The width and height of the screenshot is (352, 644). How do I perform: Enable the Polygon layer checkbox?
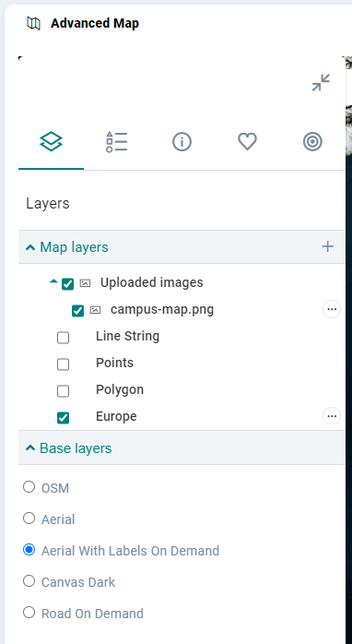tap(63, 391)
